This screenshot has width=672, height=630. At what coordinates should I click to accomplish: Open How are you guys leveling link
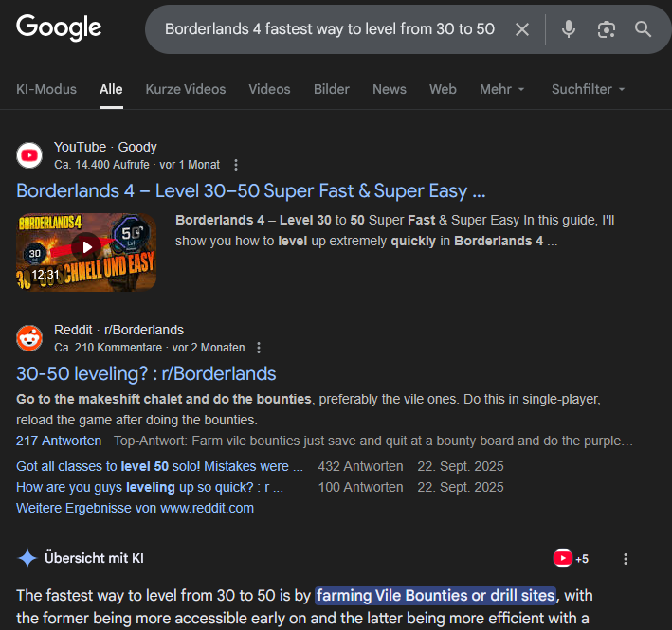[x=150, y=487]
